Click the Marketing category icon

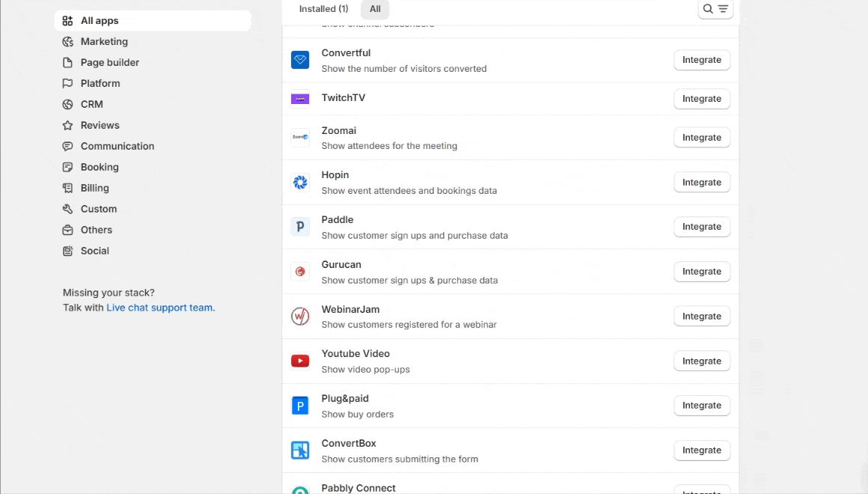(x=67, y=41)
